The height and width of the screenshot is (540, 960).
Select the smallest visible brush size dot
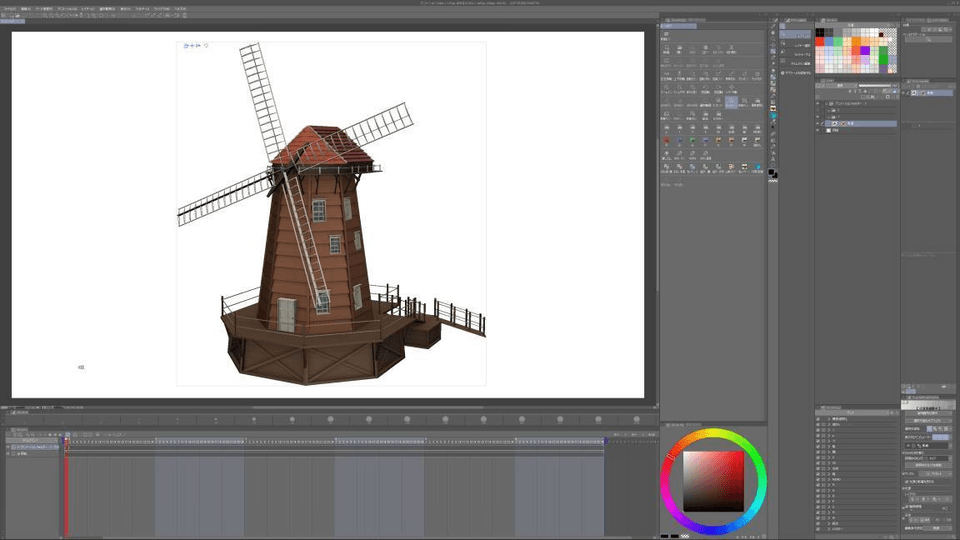click(139, 420)
